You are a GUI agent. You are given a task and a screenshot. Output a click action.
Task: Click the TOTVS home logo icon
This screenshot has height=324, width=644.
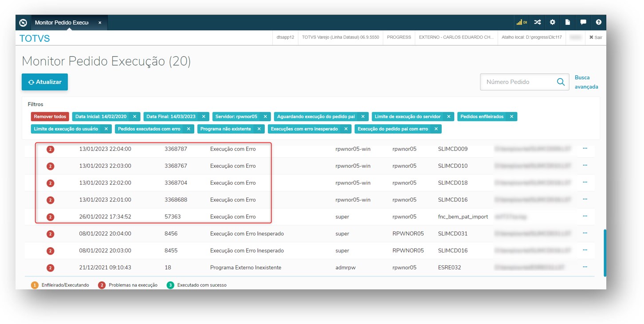pos(24,23)
